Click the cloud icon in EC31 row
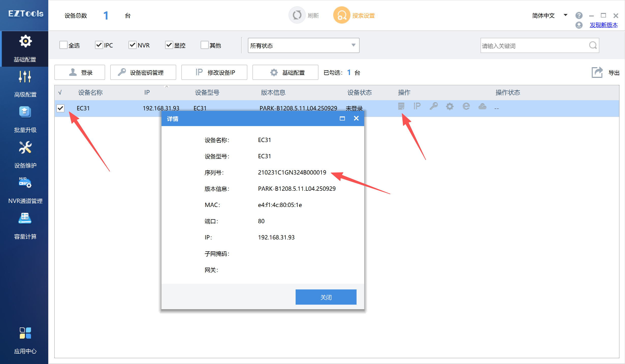Viewport: 625px width, 364px height. tap(482, 107)
